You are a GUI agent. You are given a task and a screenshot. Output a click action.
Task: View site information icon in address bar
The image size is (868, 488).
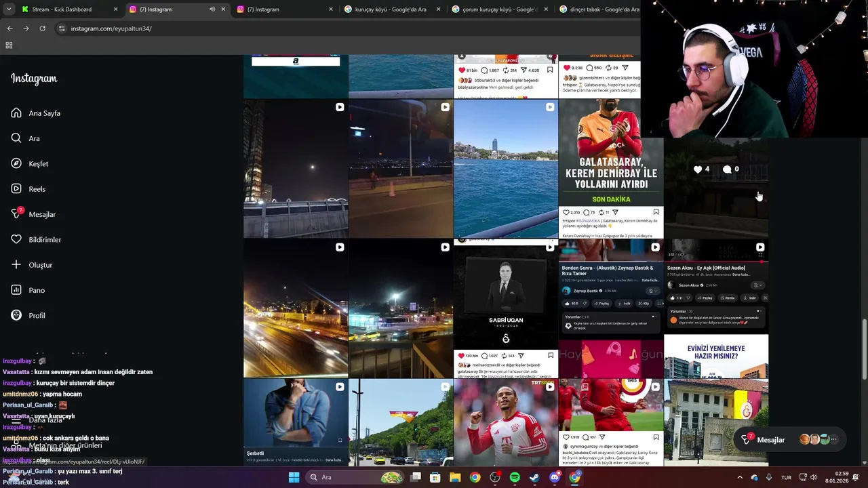click(62, 28)
